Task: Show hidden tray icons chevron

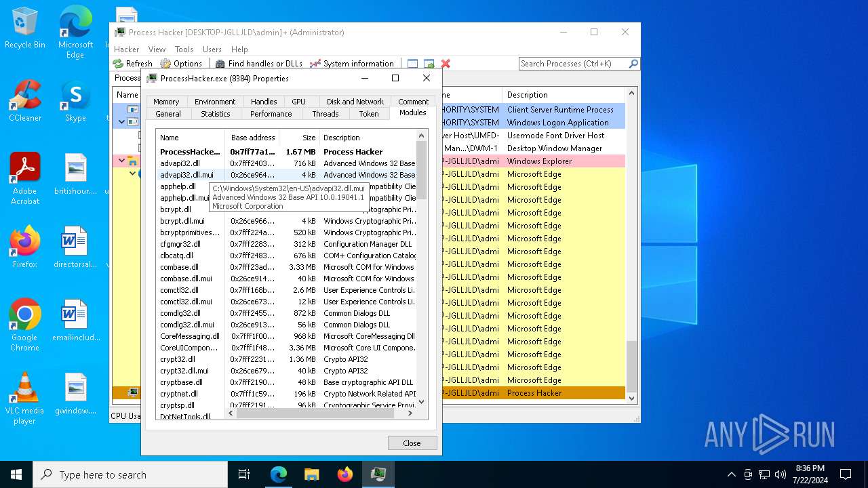Action: point(731,474)
